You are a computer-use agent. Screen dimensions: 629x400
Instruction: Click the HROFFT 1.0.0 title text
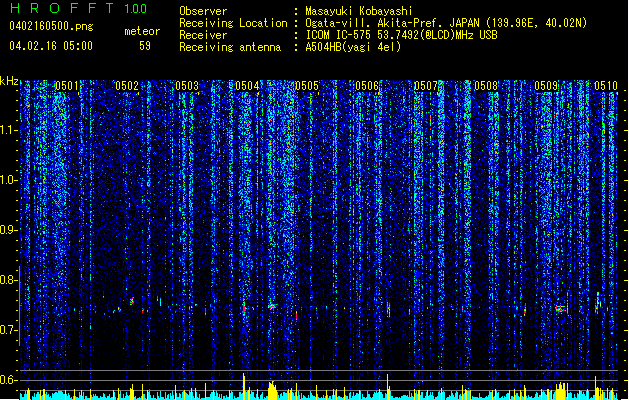(x=78, y=8)
